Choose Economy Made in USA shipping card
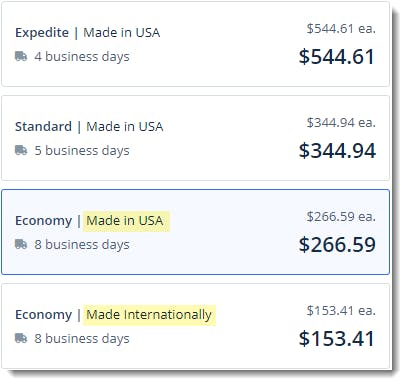The width and height of the screenshot is (407, 385). click(196, 232)
